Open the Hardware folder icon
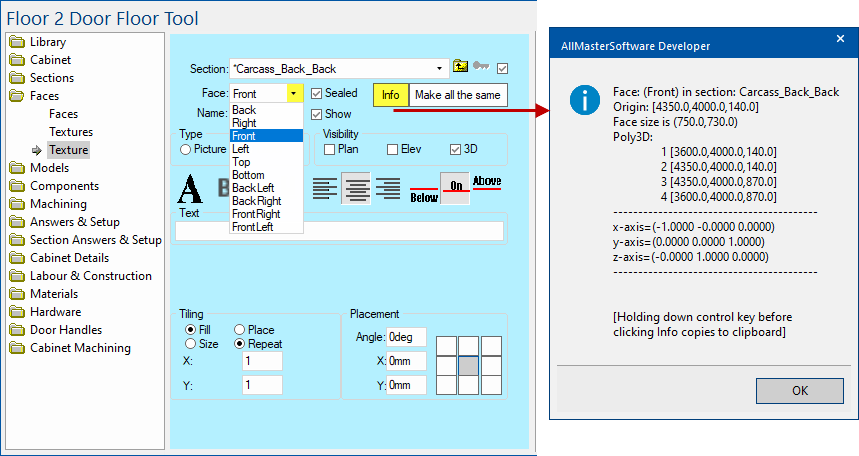Screen dimensions: 859x456 pyautogui.click(x=18, y=312)
